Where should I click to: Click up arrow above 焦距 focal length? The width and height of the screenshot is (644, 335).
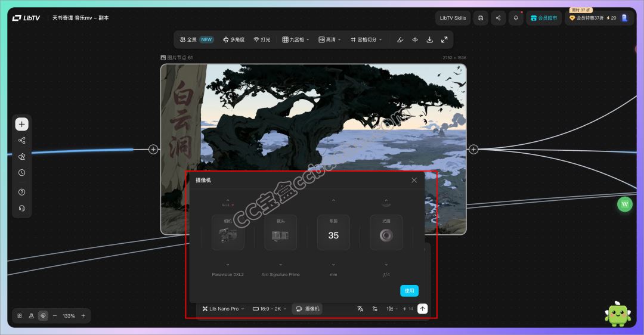[333, 200]
